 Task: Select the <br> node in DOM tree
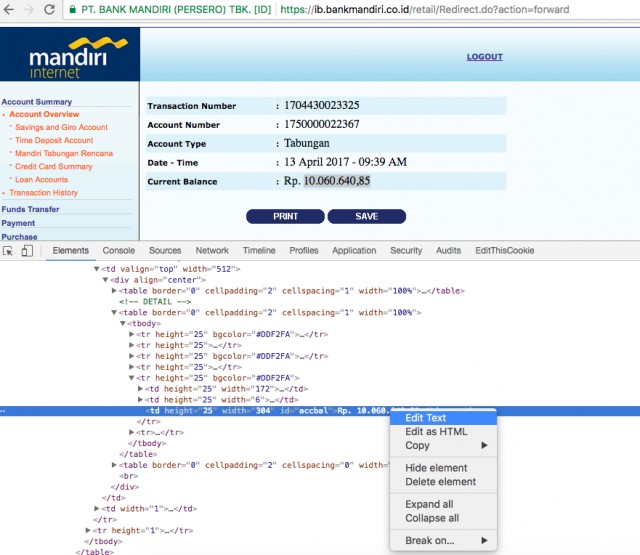129,476
